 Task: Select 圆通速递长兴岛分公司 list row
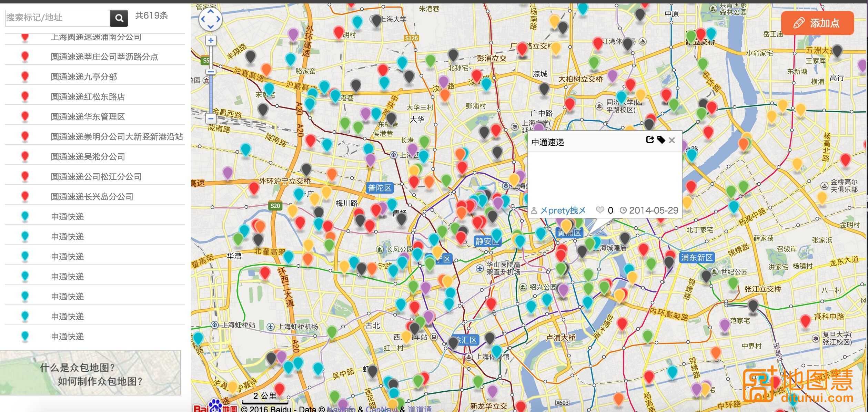95,197
